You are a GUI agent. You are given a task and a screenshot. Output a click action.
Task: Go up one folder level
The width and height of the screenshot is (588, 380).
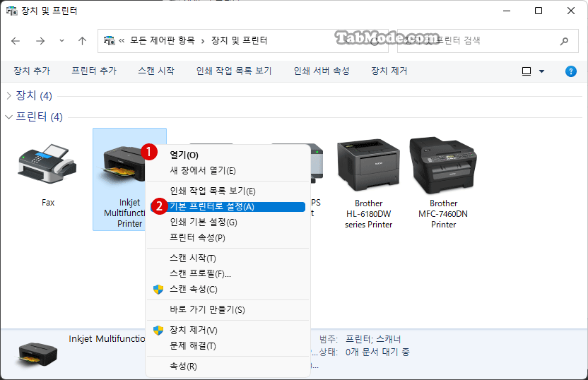coord(82,41)
